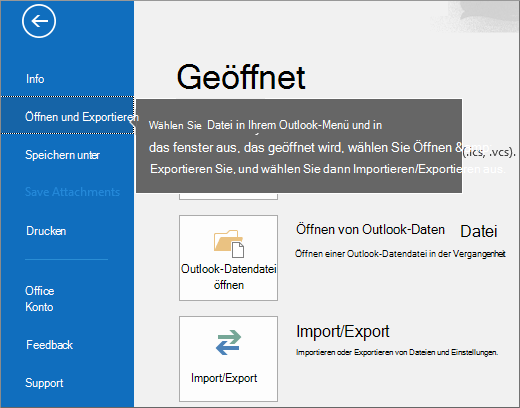Open the Support menu item

(44, 383)
